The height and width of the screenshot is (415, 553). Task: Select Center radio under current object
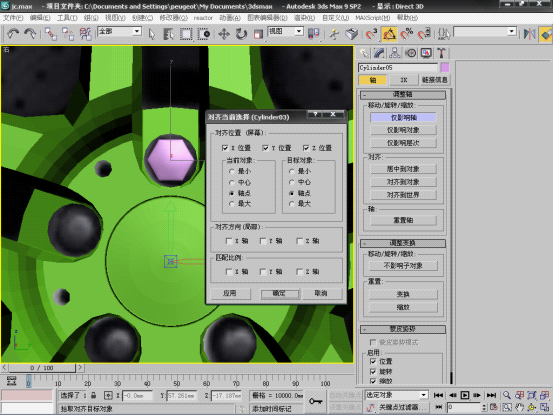[x=232, y=183]
